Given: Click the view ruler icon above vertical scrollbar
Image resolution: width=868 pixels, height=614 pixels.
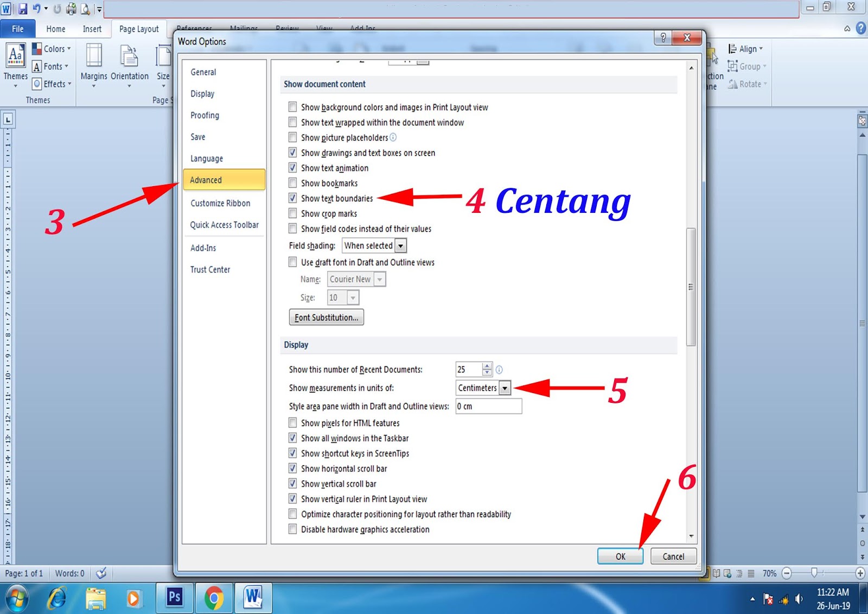Looking at the screenshot, I should click(862, 121).
